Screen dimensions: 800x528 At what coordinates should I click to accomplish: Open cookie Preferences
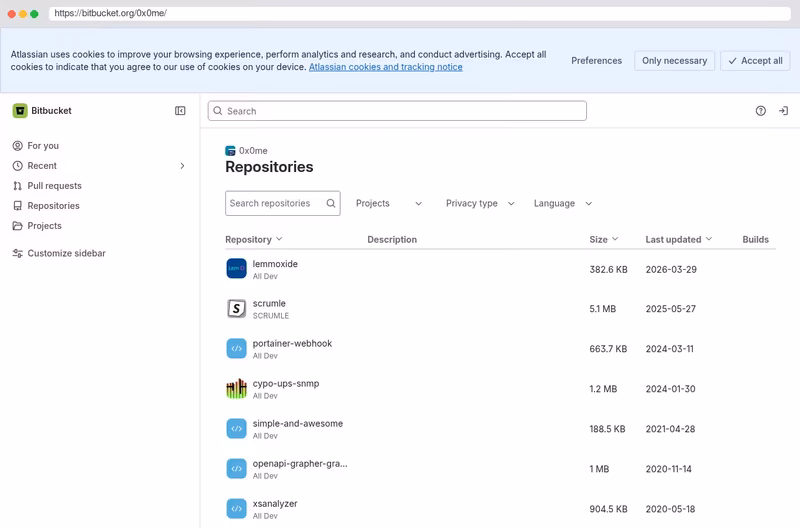(596, 61)
